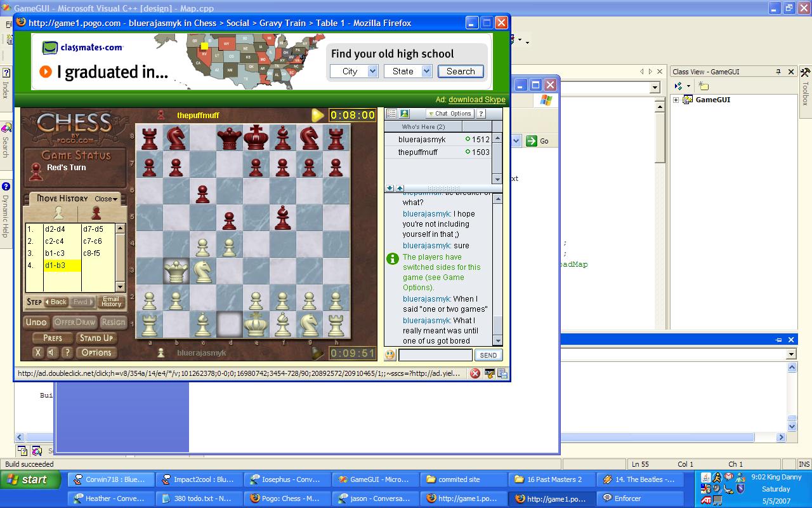Image resolution: width=812 pixels, height=508 pixels.
Task: Step Back in move history
Action: 56,302
